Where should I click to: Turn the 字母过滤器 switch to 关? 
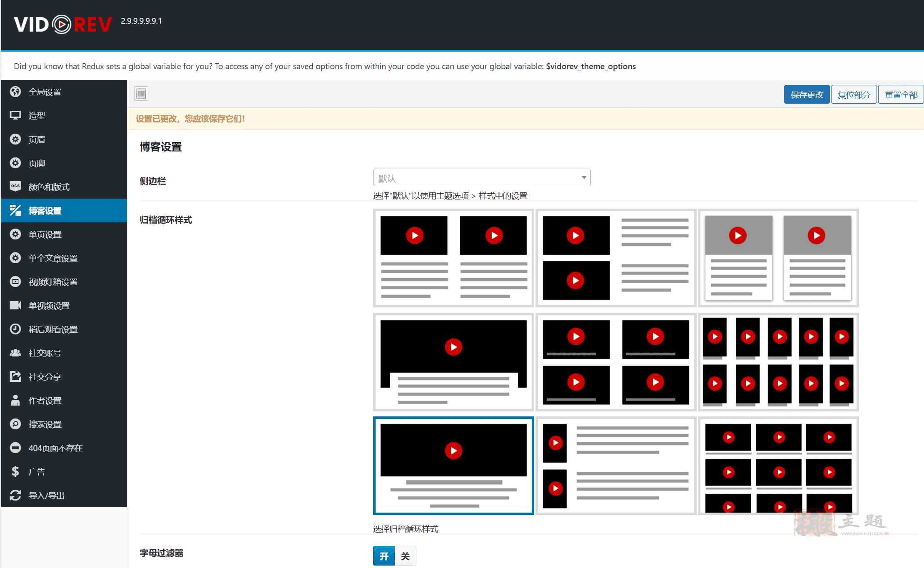(x=405, y=556)
